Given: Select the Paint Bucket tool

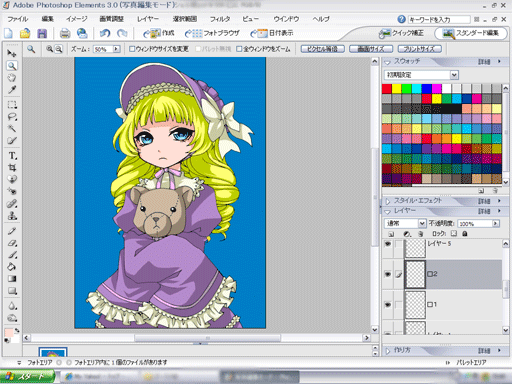Looking at the screenshot, I should pos(12,267).
